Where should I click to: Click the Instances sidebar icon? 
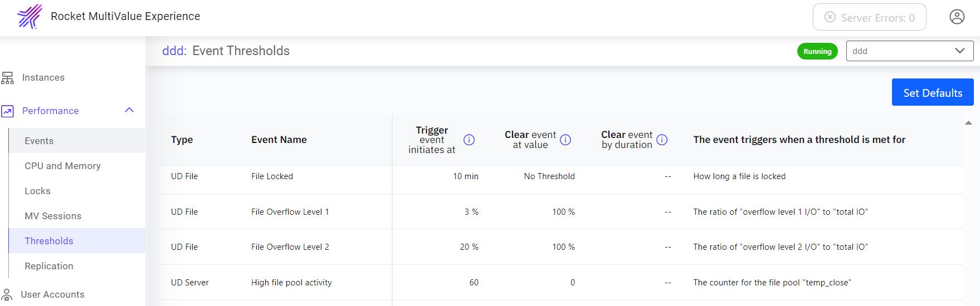8,78
